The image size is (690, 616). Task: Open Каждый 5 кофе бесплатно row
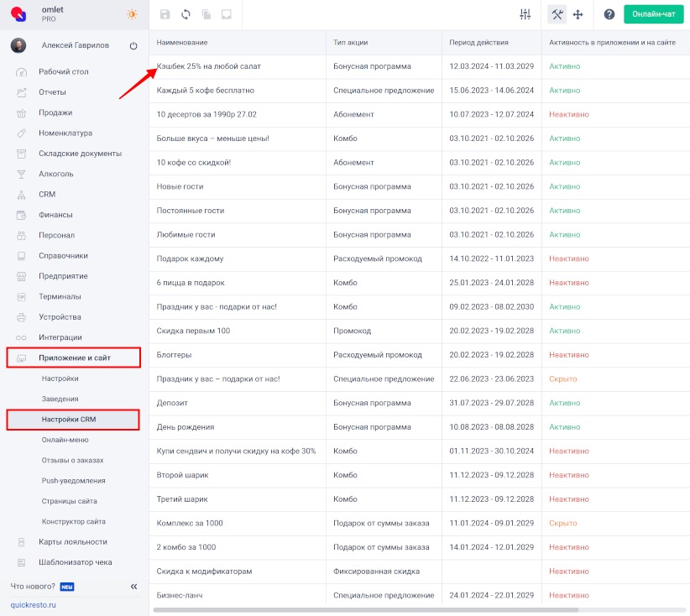[x=420, y=91]
